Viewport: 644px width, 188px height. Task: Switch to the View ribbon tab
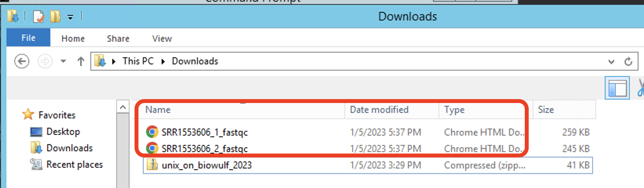click(x=162, y=38)
